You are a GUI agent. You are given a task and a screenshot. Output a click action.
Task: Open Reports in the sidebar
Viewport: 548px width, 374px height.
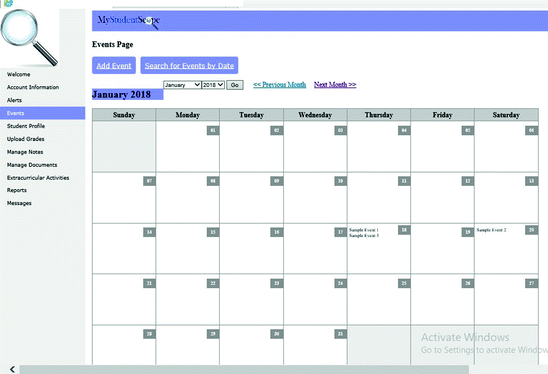click(17, 190)
